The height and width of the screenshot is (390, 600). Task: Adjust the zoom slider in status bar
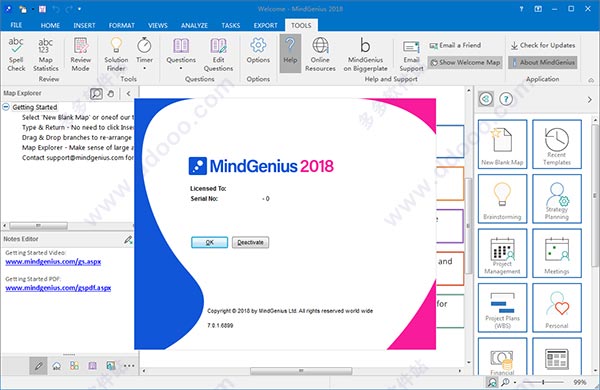coord(543,382)
